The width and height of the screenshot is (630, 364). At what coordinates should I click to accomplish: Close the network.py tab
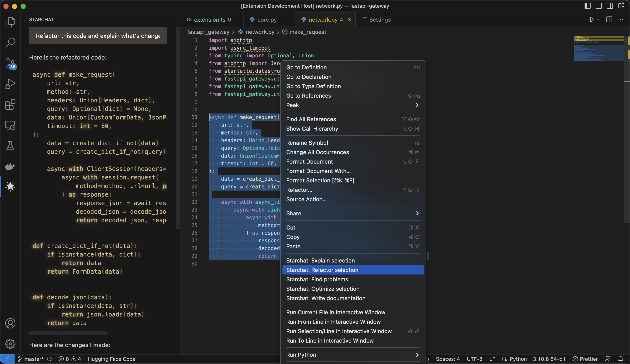click(x=349, y=20)
